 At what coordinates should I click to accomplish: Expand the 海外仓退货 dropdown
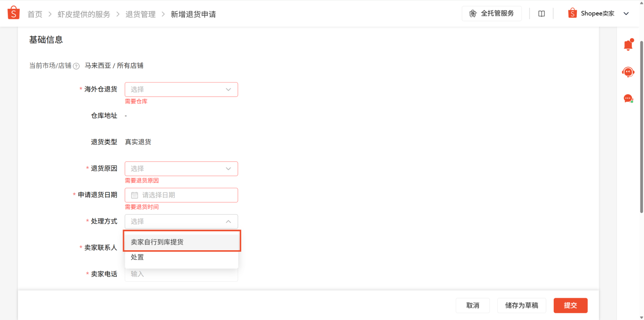pos(181,89)
